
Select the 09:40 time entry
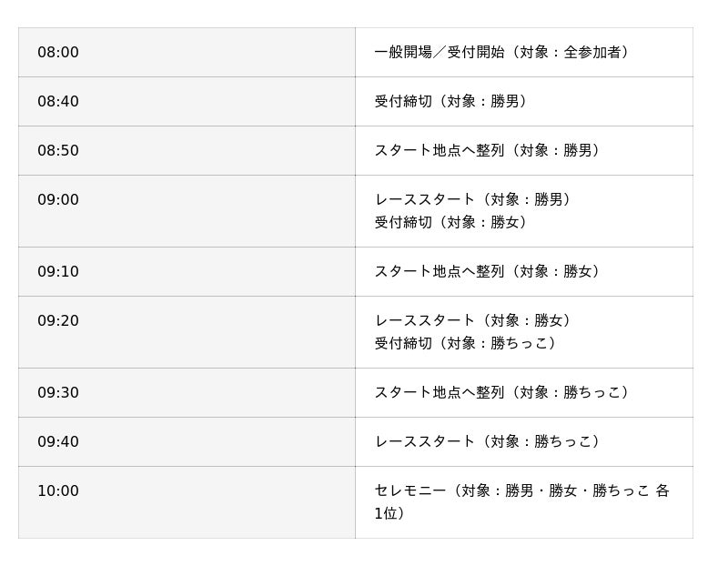(x=58, y=442)
